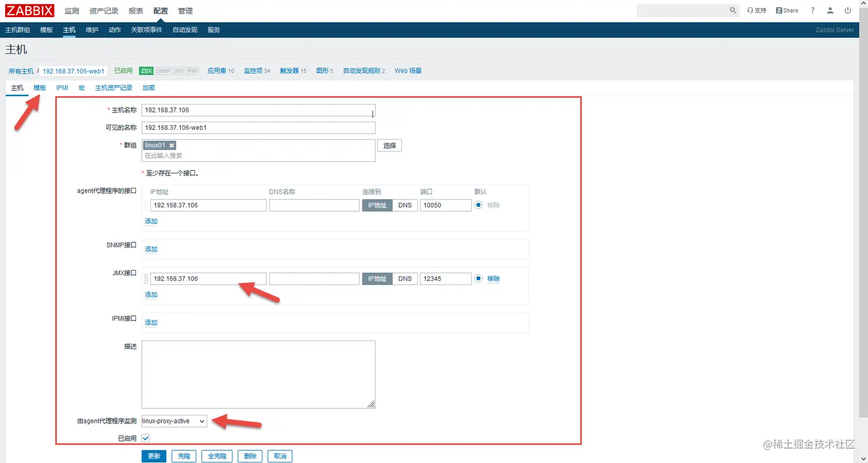Open the user profile icon
868x463 pixels.
(x=830, y=10)
